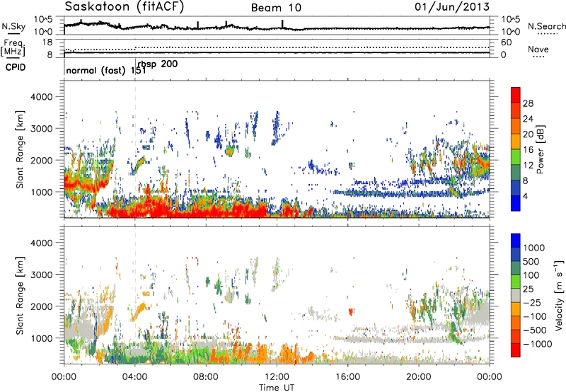Click the Nave legend label
566x392 pixels.
pyautogui.click(x=538, y=49)
